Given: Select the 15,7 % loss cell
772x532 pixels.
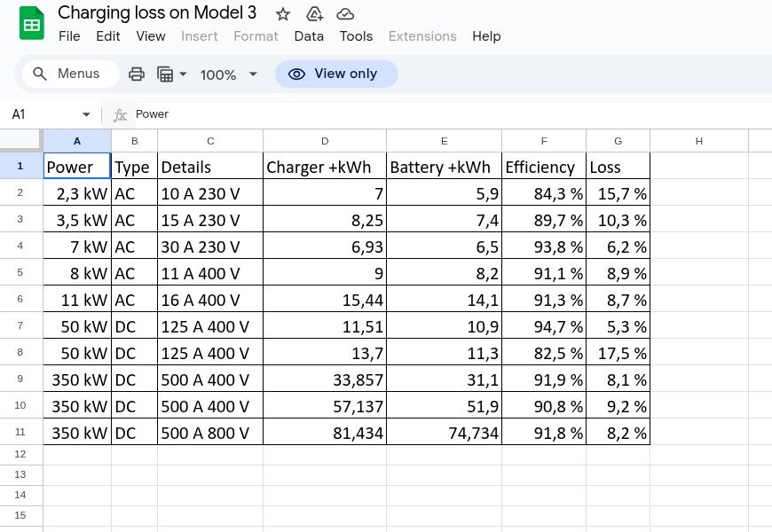Looking at the screenshot, I should coord(618,192).
